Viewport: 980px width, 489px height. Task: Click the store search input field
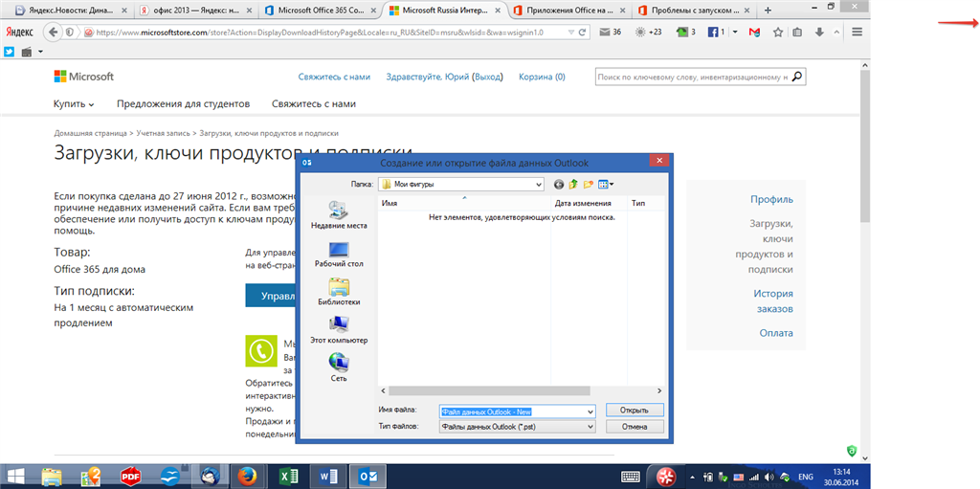[x=693, y=77]
